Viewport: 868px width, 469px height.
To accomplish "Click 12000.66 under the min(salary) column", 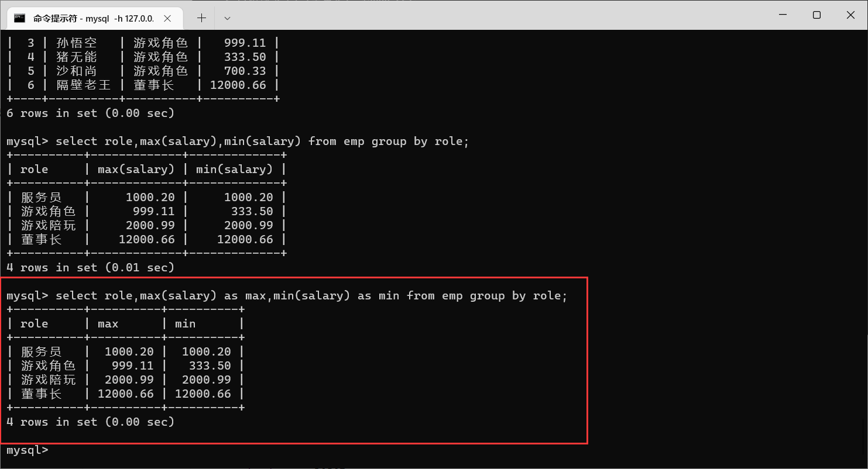I will [x=245, y=239].
